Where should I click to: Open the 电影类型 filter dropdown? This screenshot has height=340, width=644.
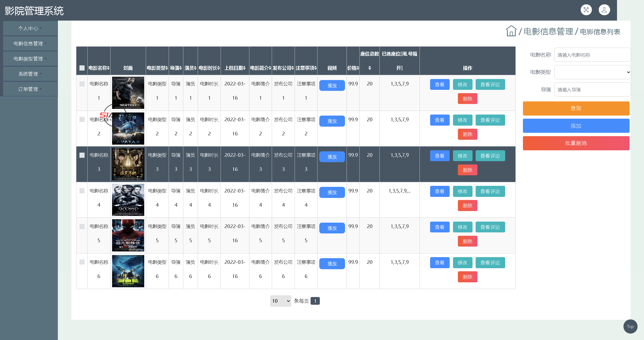pyautogui.click(x=592, y=72)
